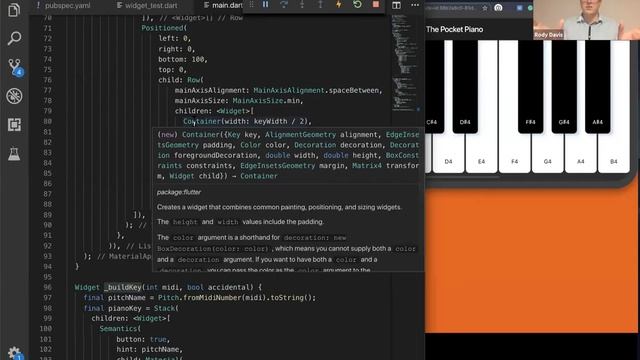Click package:flutter in hover tooltip
The image size is (640, 360).
coord(179,192)
